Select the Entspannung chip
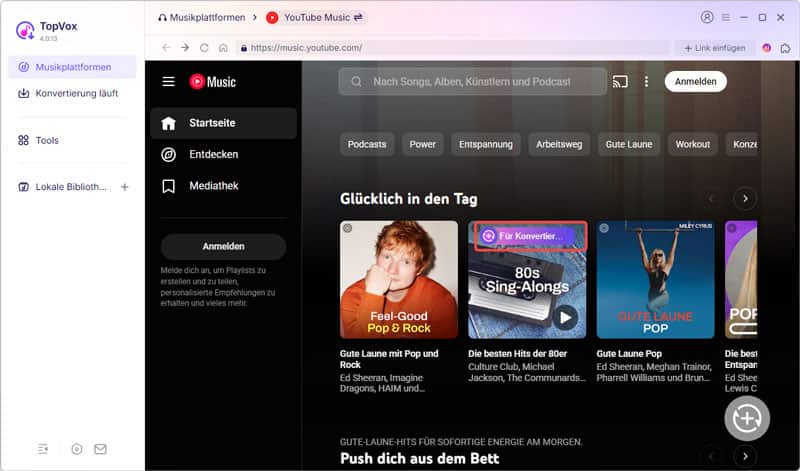 click(486, 144)
